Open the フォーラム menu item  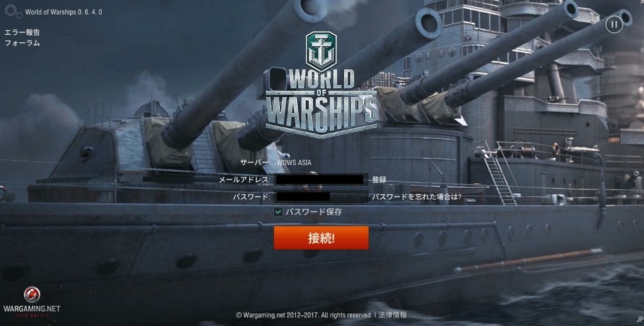[x=22, y=43]
